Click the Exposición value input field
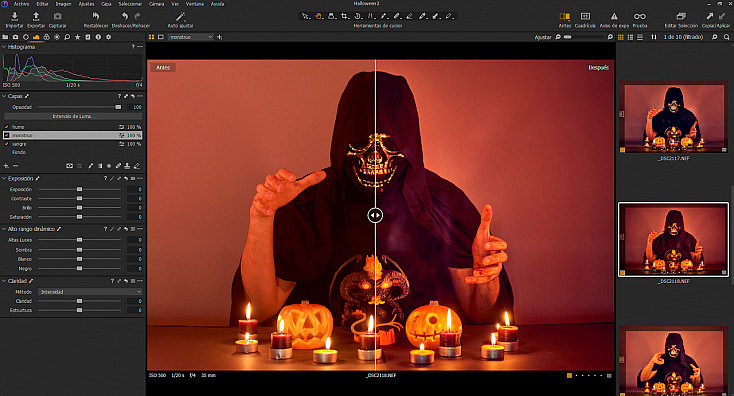The height and width of the screenshot is (396, 734). point(134,190)
